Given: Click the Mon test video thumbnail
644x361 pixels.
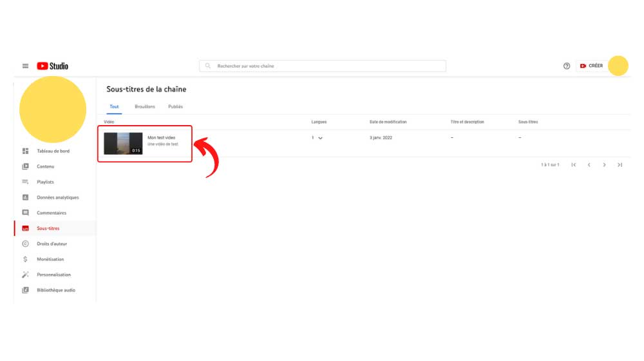Looking at the screenshot, I should point(123,144).
